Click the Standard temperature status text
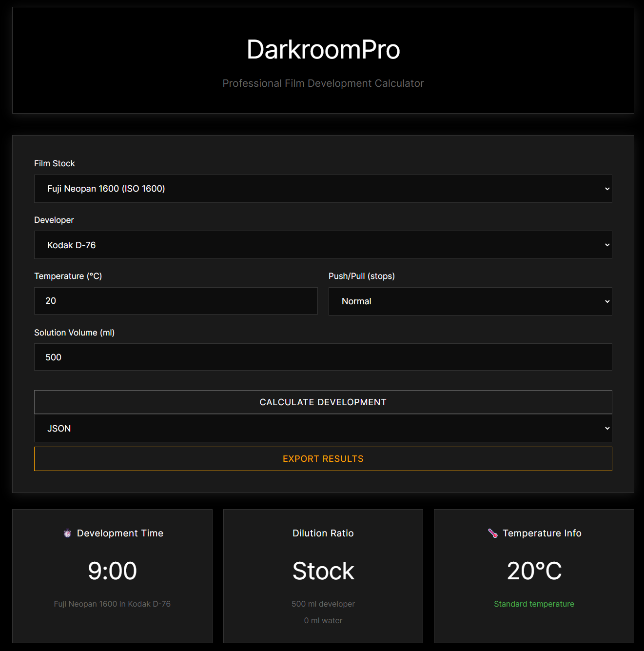 point(534,604)
